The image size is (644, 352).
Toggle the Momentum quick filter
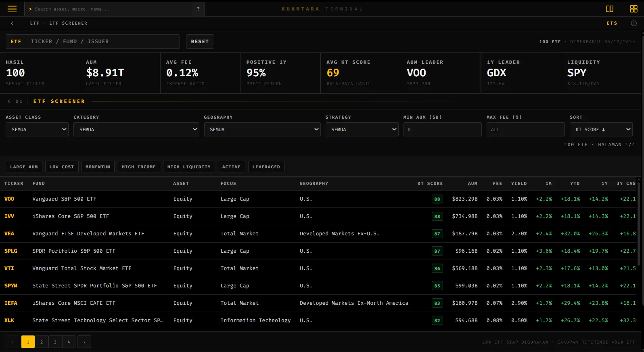click(x=98, y=167)
